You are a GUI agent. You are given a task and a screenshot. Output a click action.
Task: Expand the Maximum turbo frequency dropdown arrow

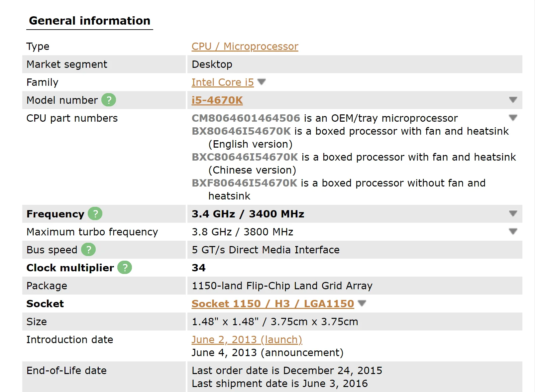pos(513,231)
